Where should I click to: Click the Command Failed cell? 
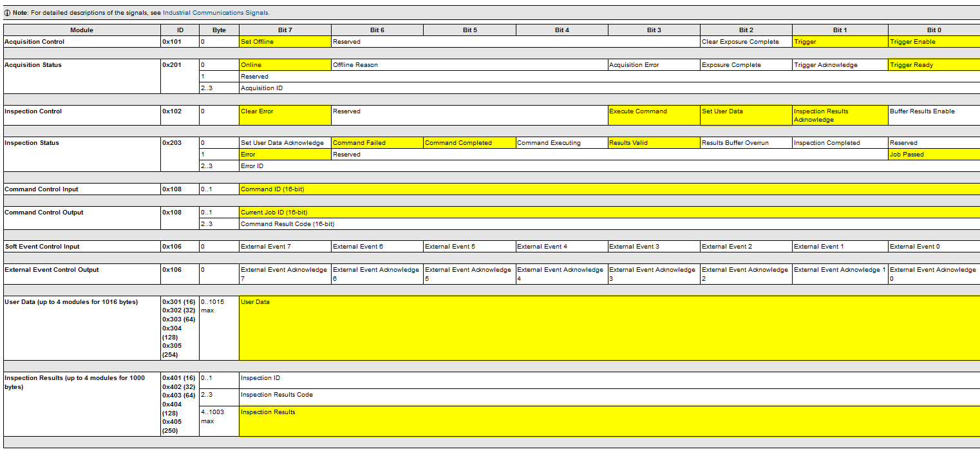377,143
